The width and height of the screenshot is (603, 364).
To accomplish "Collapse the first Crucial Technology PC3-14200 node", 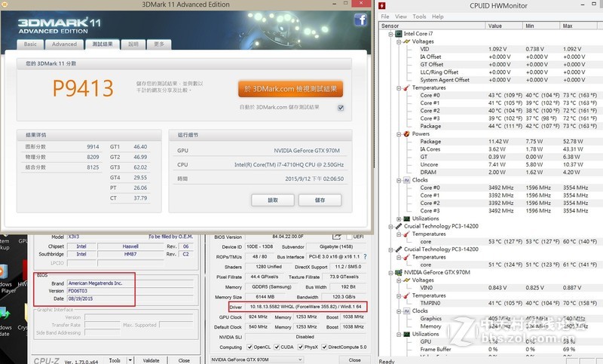I will 390,226.
